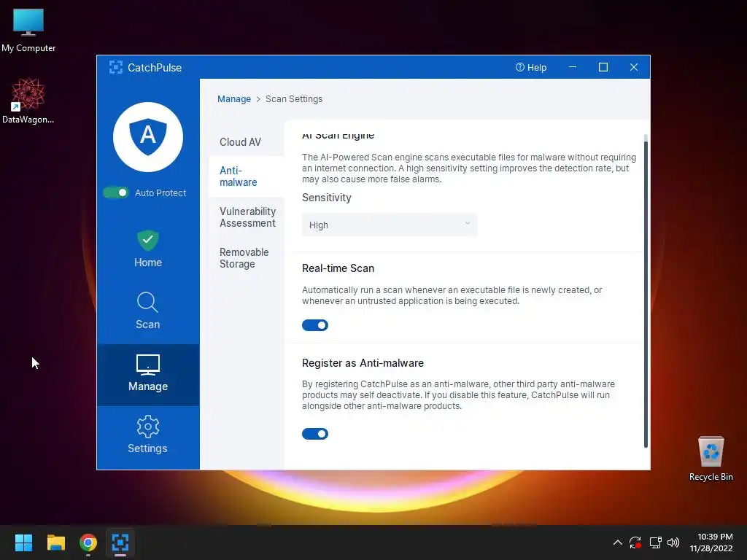This screenshot has height=560, width=747.
Task: Disable the Real-time Scan toggle
Action: (315, 325)
